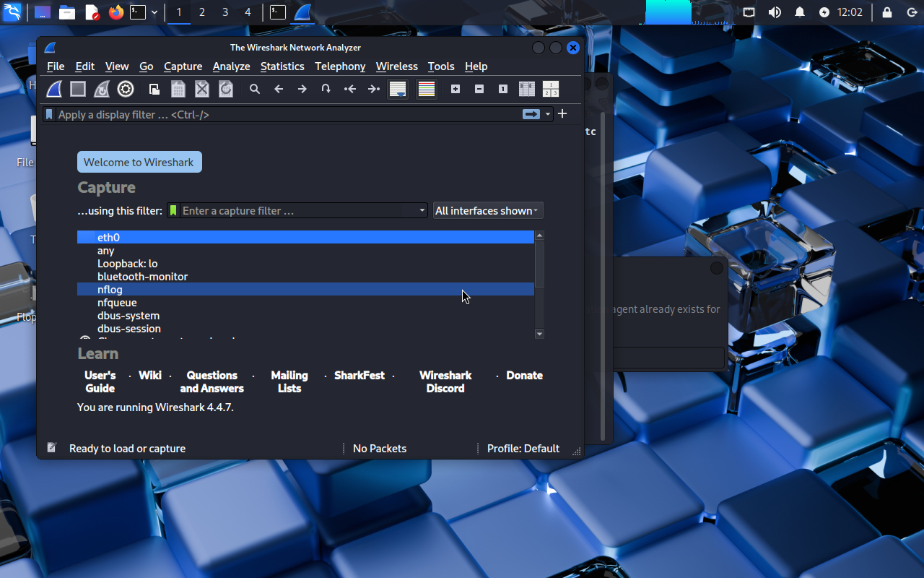Launch Firefox from the top panel
The image size is (924, 578).
tap(115, 12)
